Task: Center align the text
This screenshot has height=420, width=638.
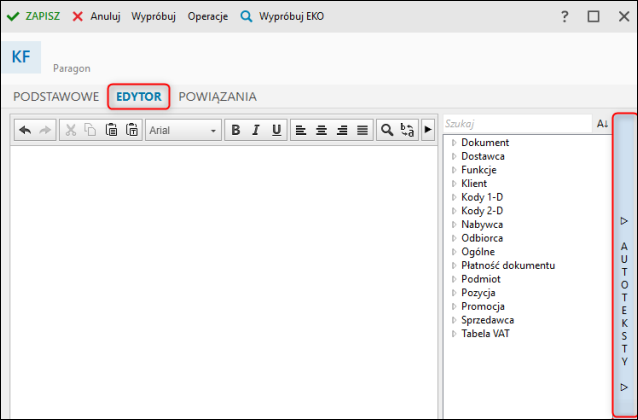Action: click(321, 130)
